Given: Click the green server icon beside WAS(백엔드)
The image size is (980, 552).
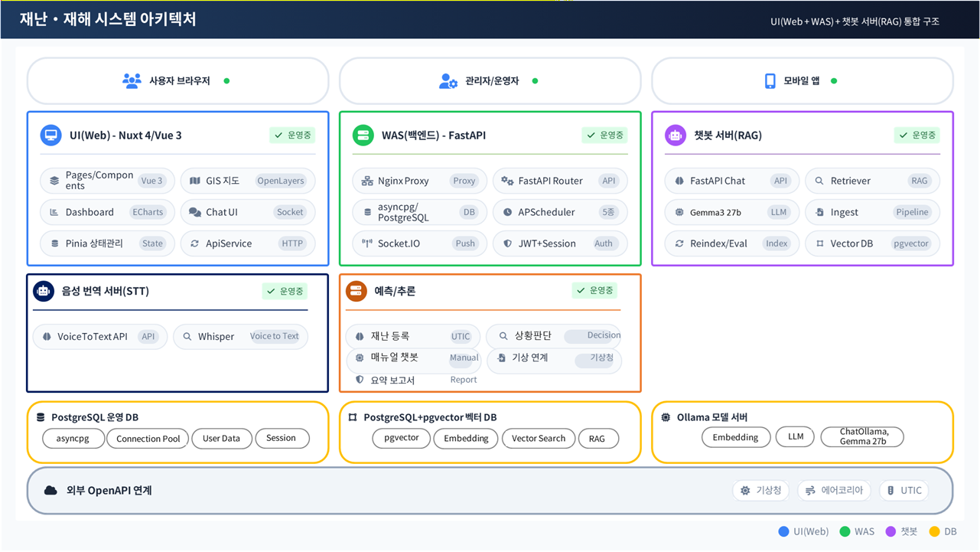Looking at the screenshot, I should click(x=363, y=136).
